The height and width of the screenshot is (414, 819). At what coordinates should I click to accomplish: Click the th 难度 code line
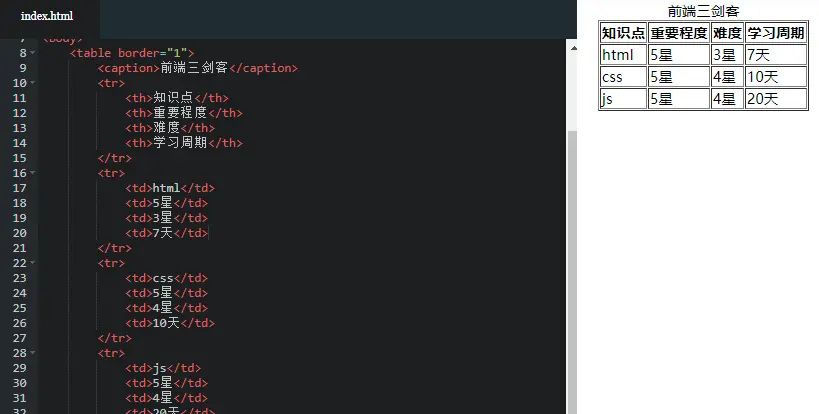click(x=170, y=128)
